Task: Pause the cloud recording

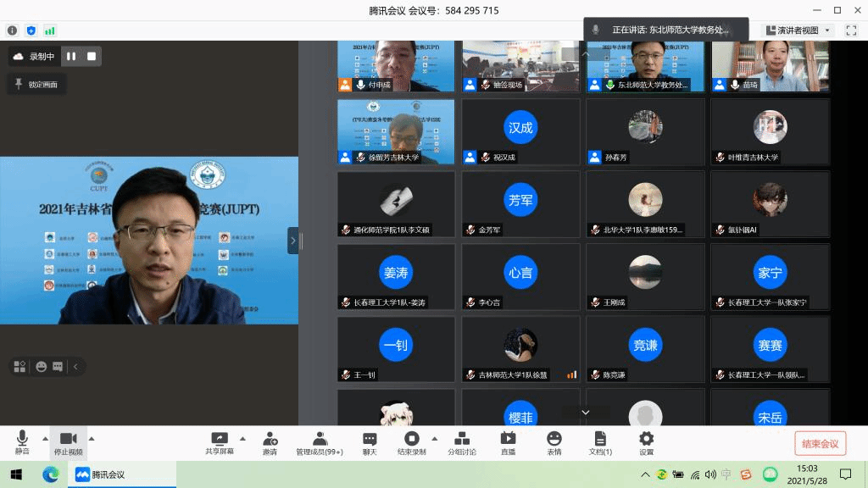Action: point(71,57)
